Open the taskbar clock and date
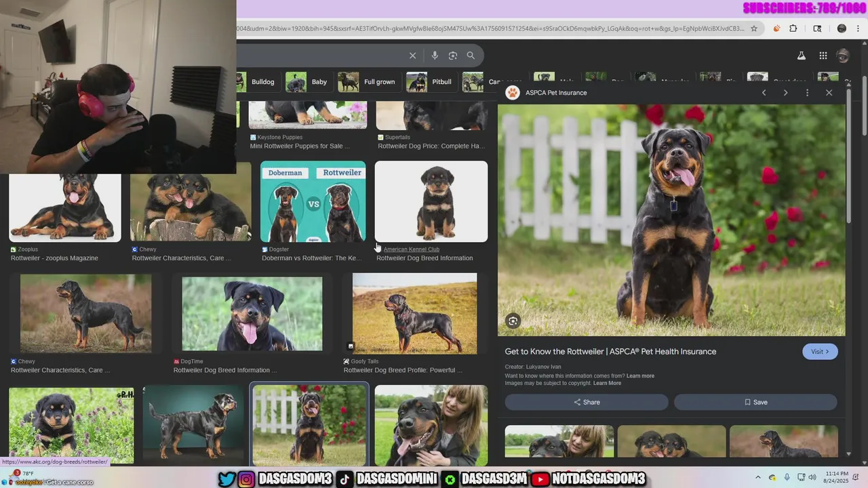 tap(835, 478)
